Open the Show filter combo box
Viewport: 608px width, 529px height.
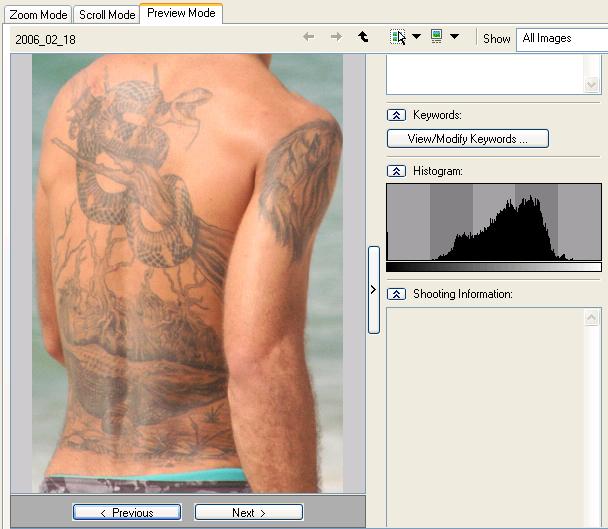coord(562,38)
